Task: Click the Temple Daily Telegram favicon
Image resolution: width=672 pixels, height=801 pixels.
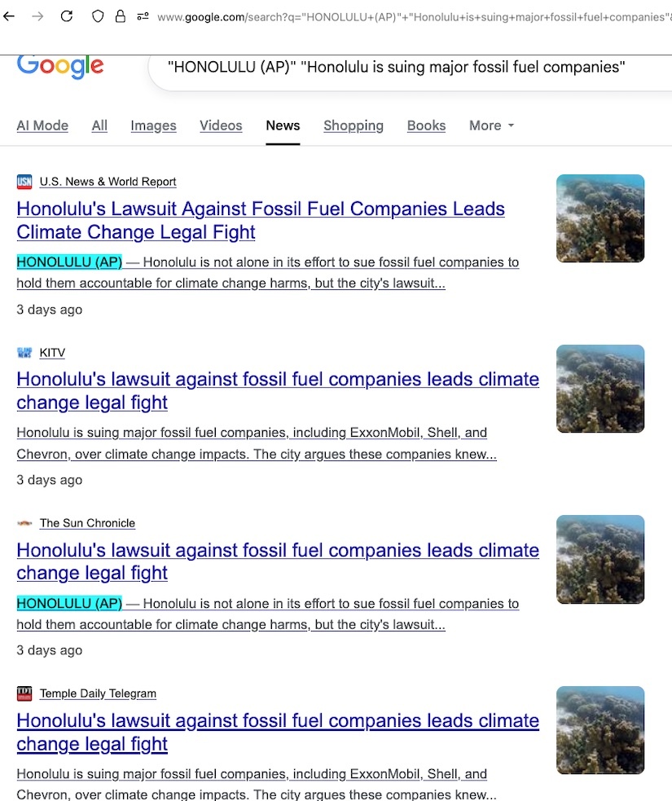Action: point(24,693)
